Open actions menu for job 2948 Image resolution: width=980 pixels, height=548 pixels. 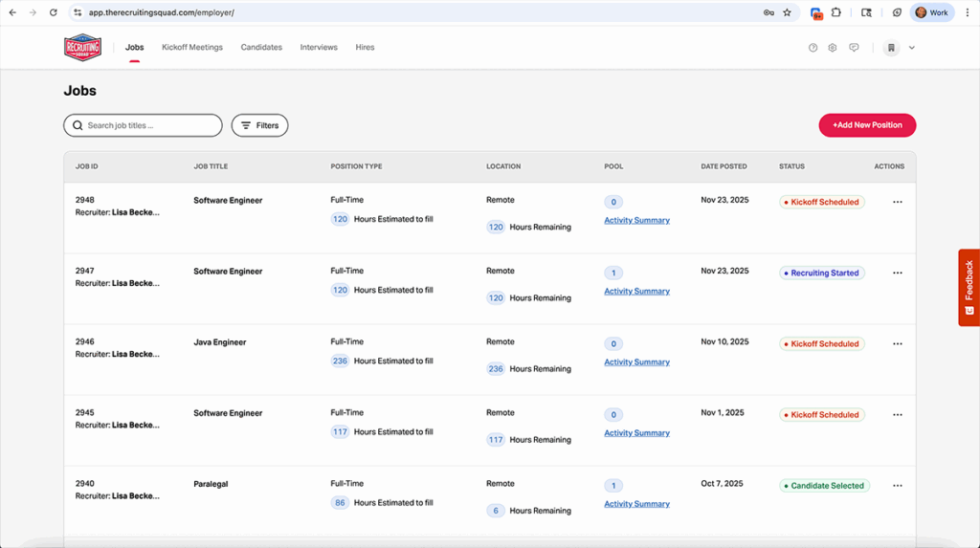(x=897, y=202)
